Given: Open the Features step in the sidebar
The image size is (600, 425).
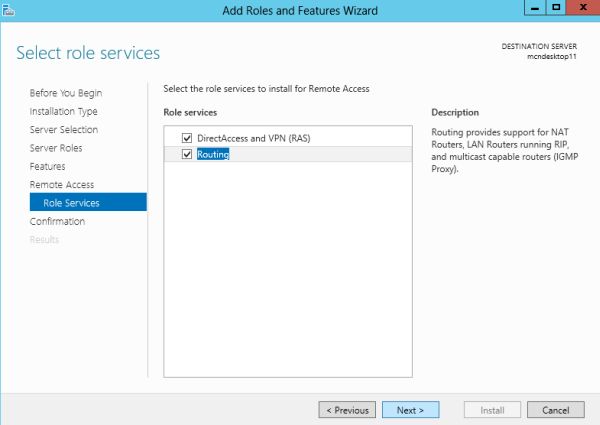Looking at the screenshot, I should click(x=47, y=166).
